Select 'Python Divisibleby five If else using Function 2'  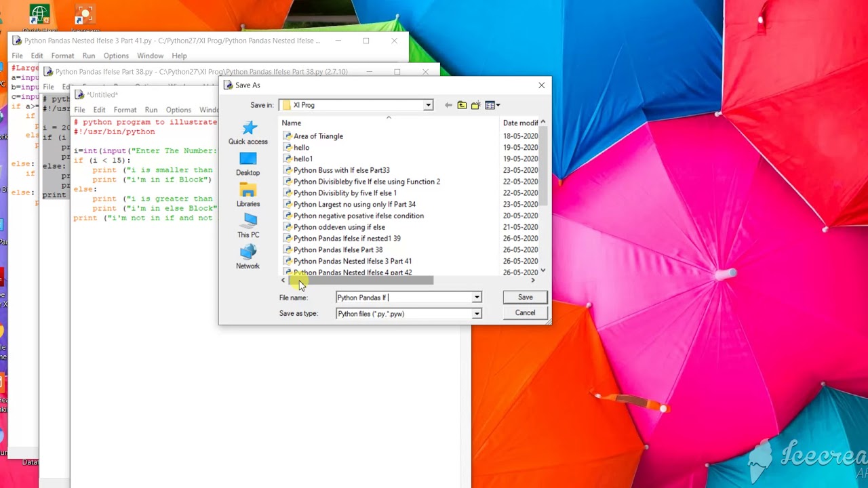(367, 182)
